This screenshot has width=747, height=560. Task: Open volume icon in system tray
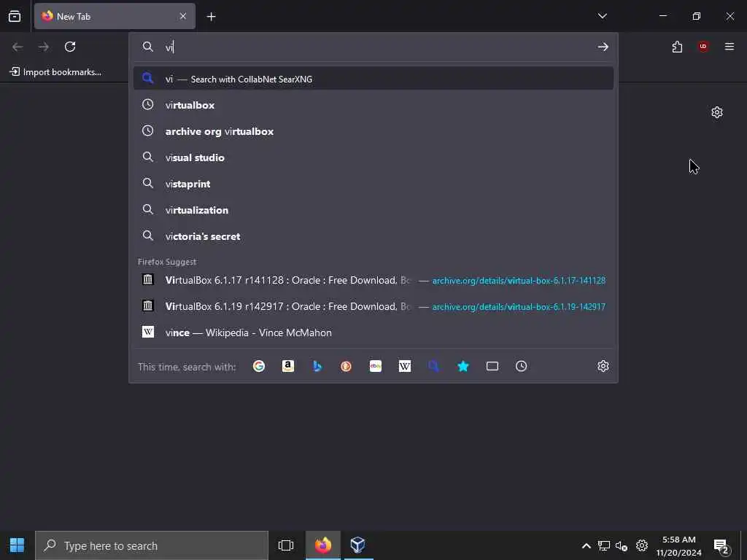(622, 545)
